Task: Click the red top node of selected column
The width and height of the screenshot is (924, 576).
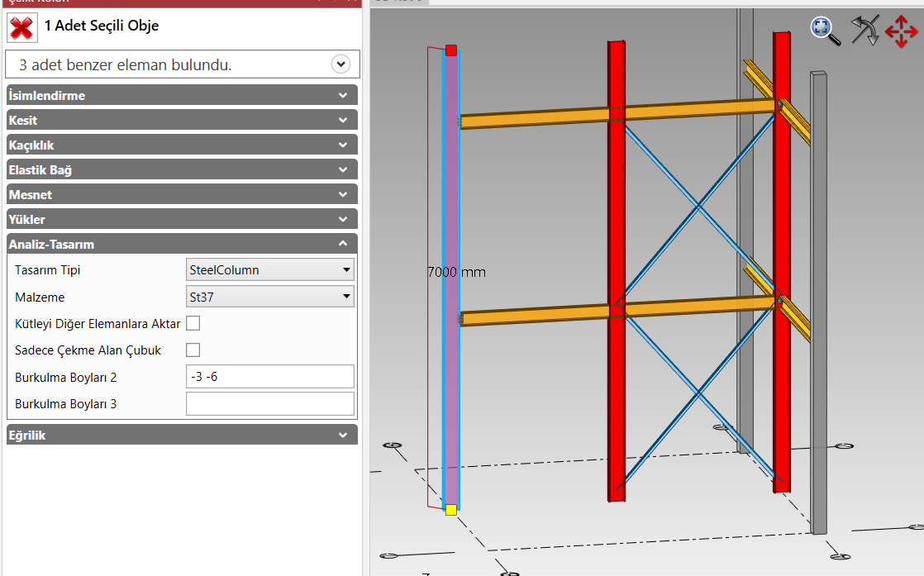Action: point(450,50)
